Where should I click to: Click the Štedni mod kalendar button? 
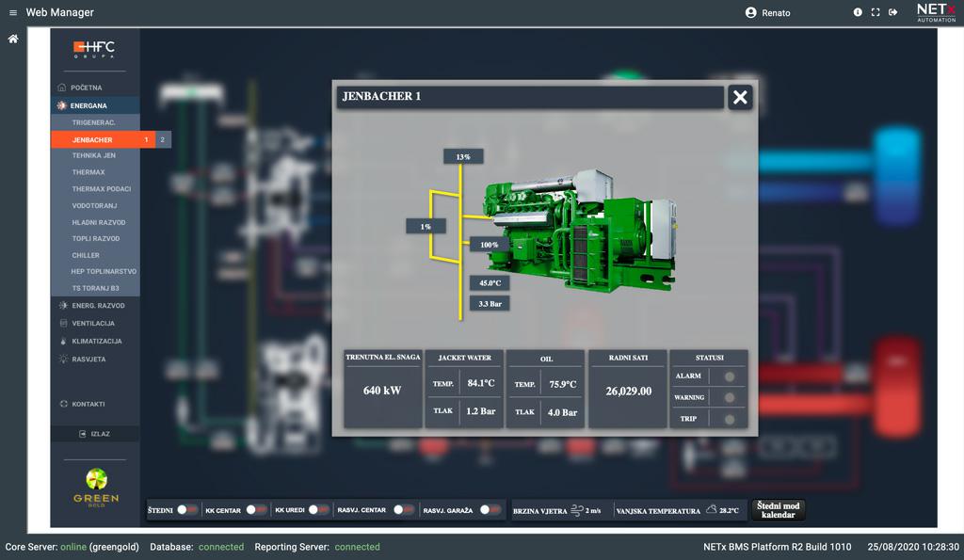tap(778, 510)
